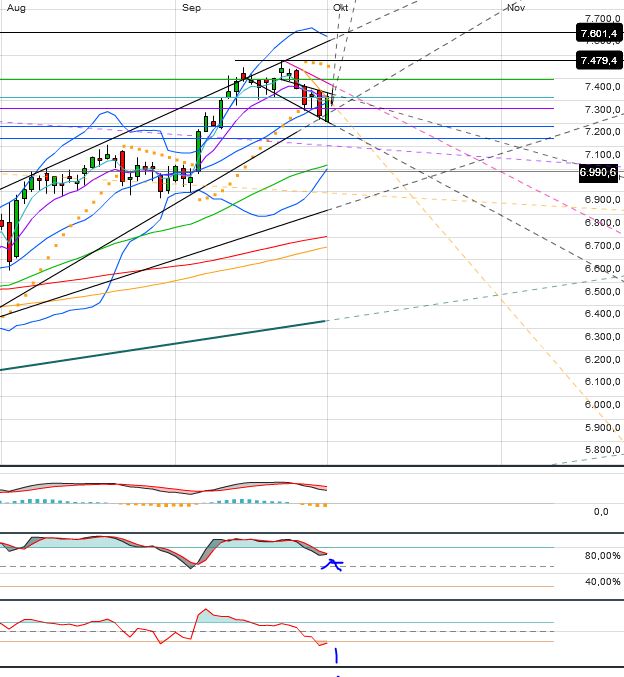This screenshot has width=624, height=677.
Task: Select the Aug month label on time axis
Action: (16, 8)
